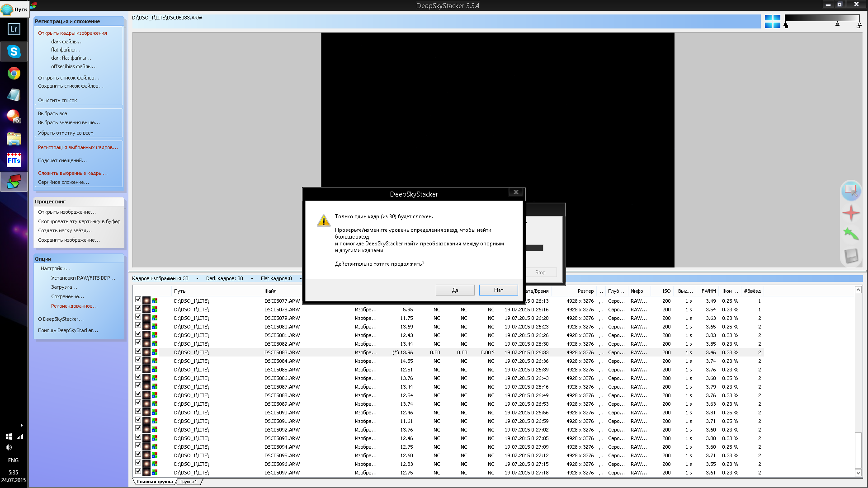Click the gray midtone slider triangle
Image resolution: width=868 pixels, height=488 pixels.
tap(837, 24)
